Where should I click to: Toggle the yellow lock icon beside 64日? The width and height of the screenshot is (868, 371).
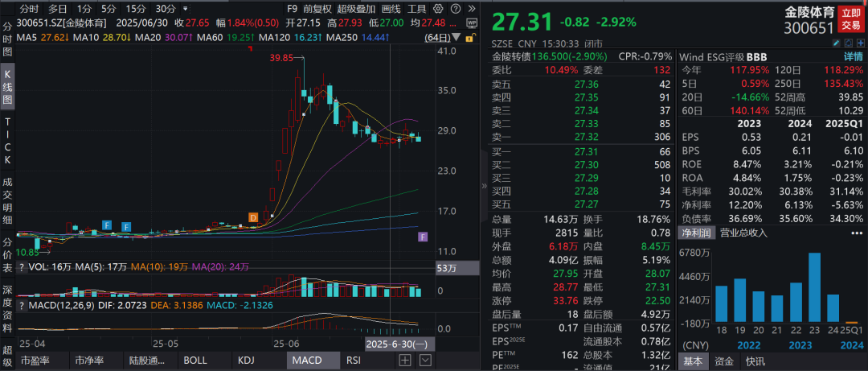click(x=470, y=38)
